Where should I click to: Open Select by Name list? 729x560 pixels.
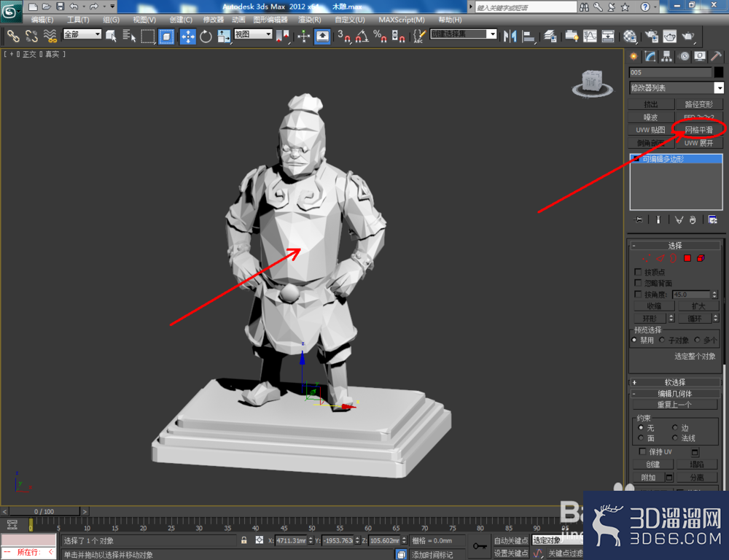[129, 36]
